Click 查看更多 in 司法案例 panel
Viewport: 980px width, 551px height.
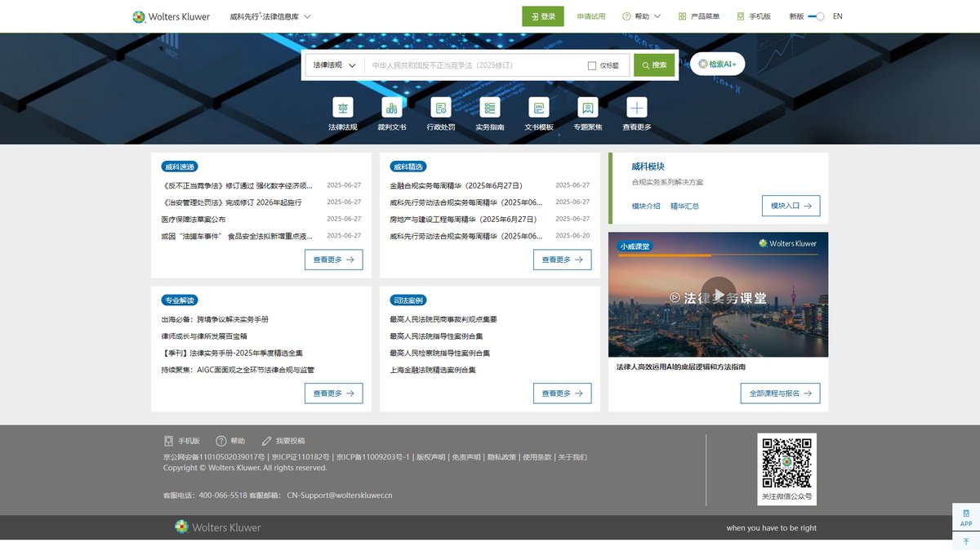coord(562,393)
